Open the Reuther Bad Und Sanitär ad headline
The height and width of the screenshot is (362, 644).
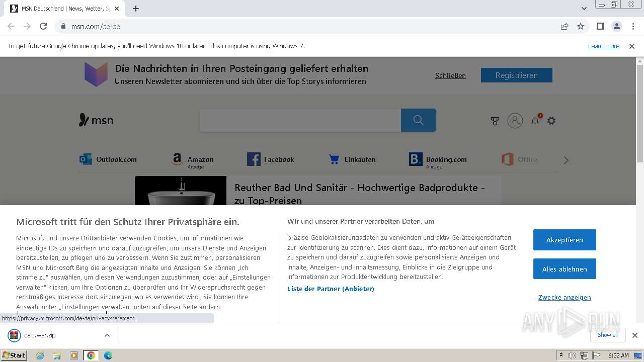360,194
